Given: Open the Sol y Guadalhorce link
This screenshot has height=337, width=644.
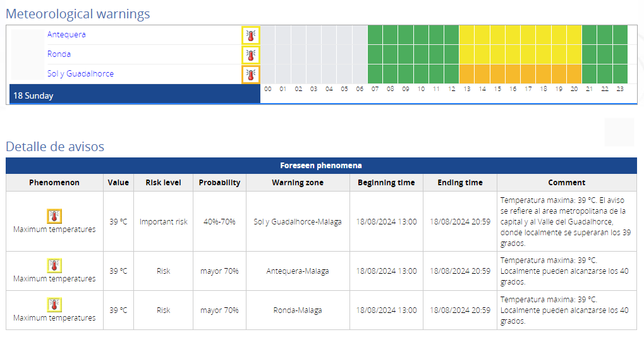Looking at the screenshot, I should click(80, 73).
